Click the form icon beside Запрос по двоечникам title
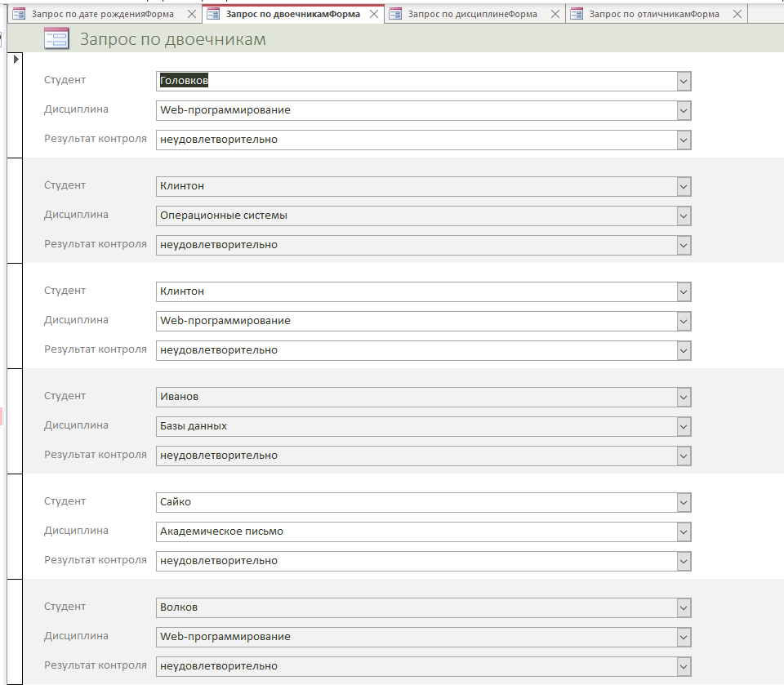This screenshot has width=784, height=685. 56,38
